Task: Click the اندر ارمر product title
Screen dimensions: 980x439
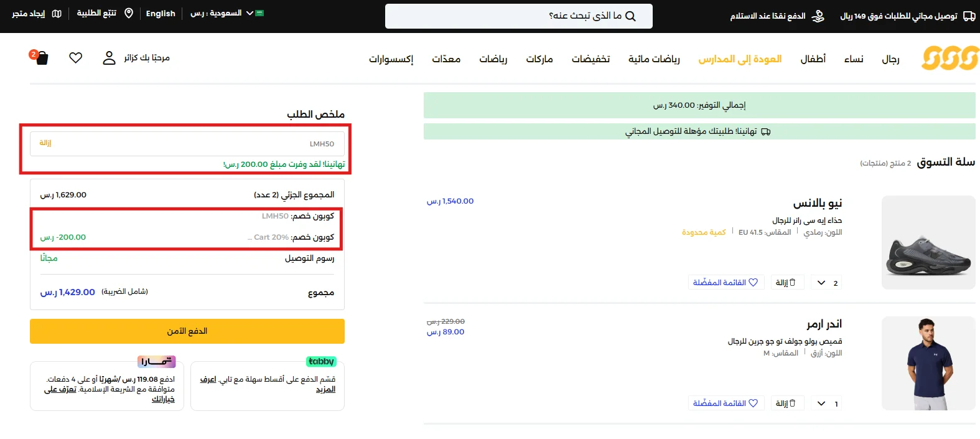Action: click(x=824, y=324)
